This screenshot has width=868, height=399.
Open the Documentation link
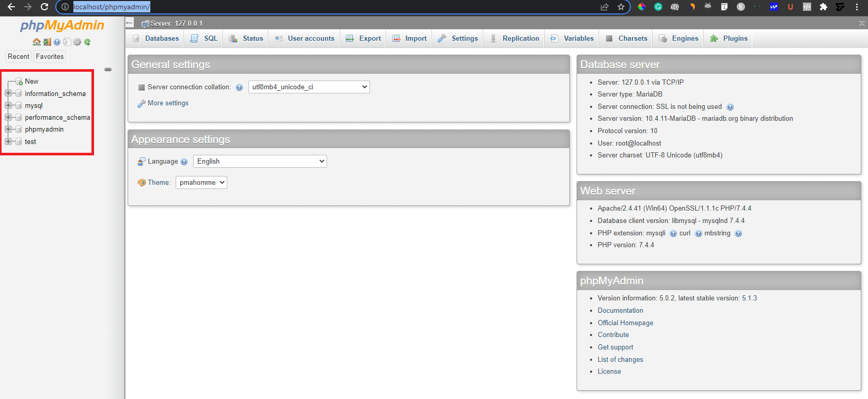(x=621, y=311)
